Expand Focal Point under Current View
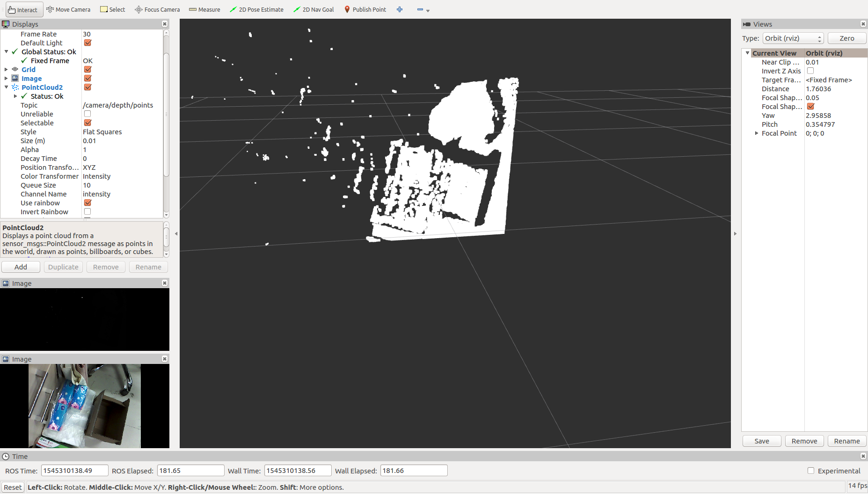 click(757, 133)
